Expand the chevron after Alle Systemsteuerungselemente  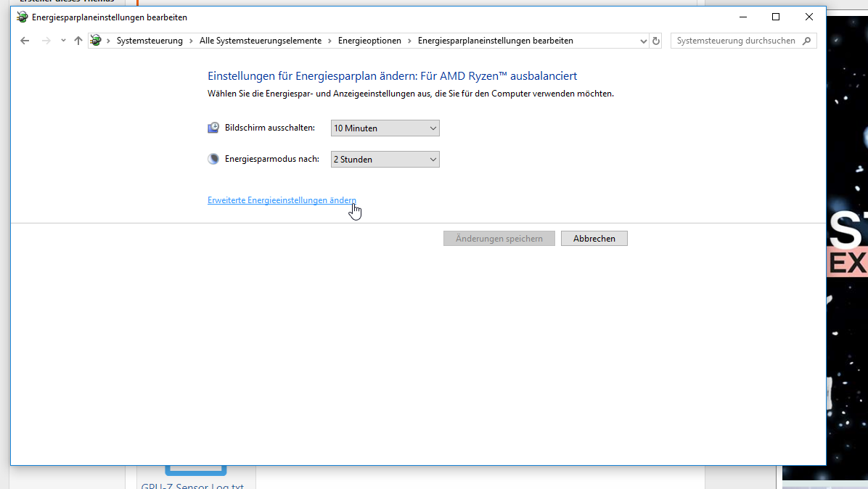tap(329, 41)
